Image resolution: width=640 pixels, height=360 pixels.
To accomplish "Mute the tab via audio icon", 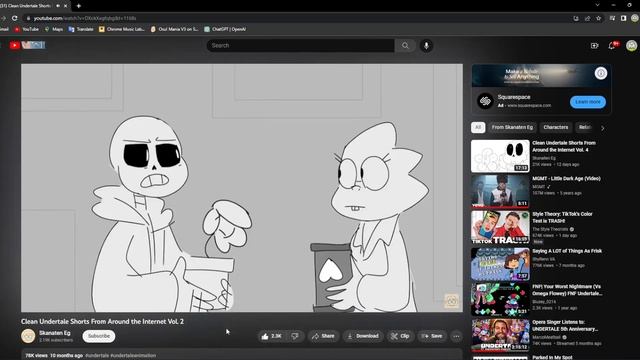I will click(x=58, y=6).
